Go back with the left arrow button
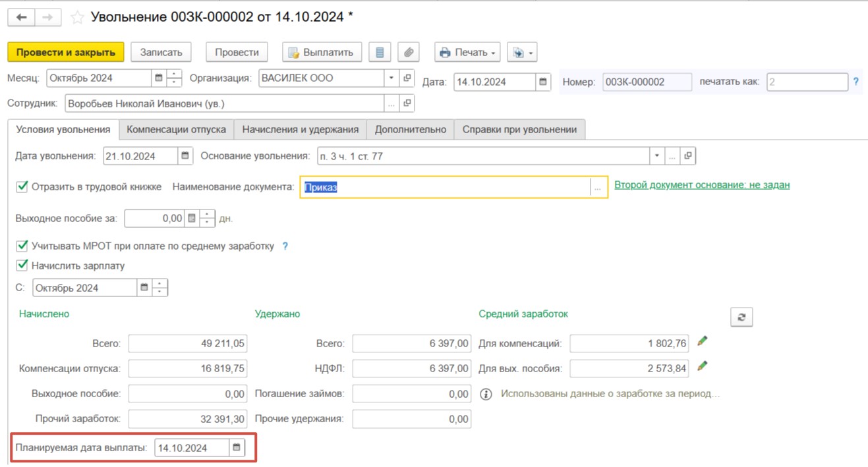Screen dimensions: 868x467 click(x=20, y=17)
